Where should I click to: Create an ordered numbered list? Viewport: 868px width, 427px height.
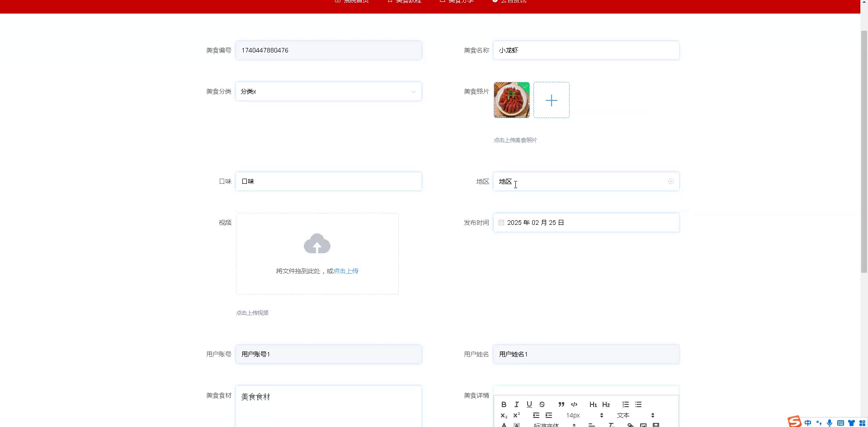626,404
